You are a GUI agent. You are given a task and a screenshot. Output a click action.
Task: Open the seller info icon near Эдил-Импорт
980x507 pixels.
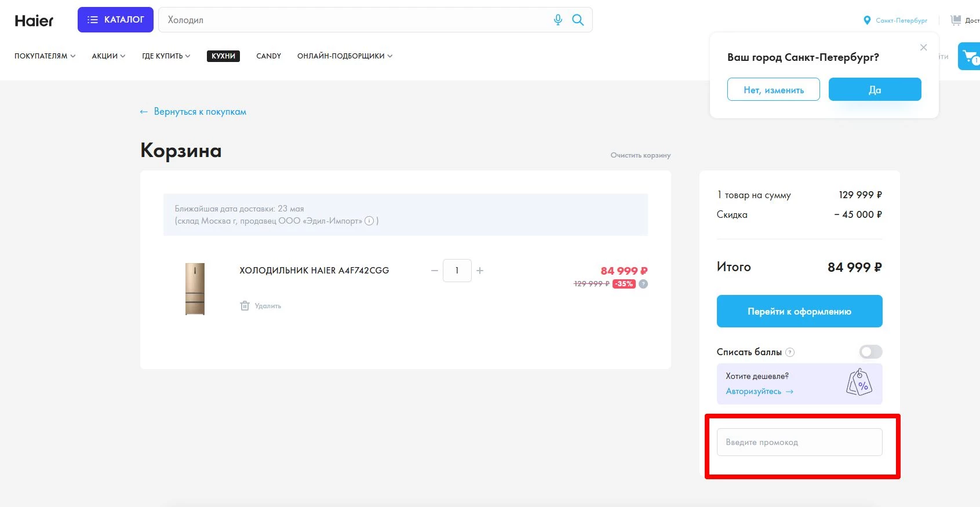pos(369,221)
